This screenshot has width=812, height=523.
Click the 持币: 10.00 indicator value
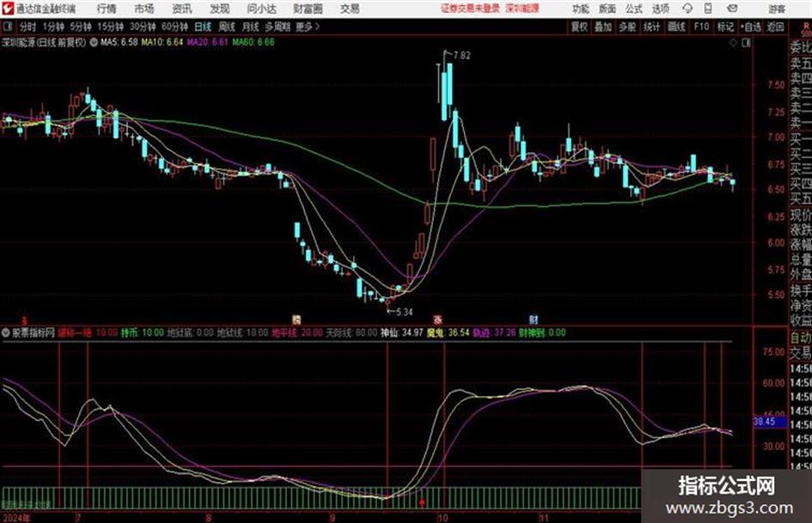pos(142,333)
